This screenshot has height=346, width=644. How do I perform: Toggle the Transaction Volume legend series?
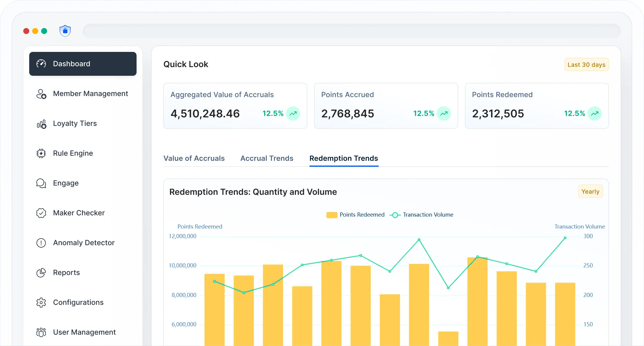[x=422, y=215]
